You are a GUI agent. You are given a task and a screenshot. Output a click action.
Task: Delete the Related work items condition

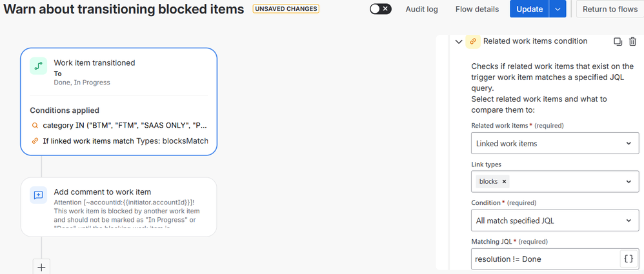[x=633, y=41]
